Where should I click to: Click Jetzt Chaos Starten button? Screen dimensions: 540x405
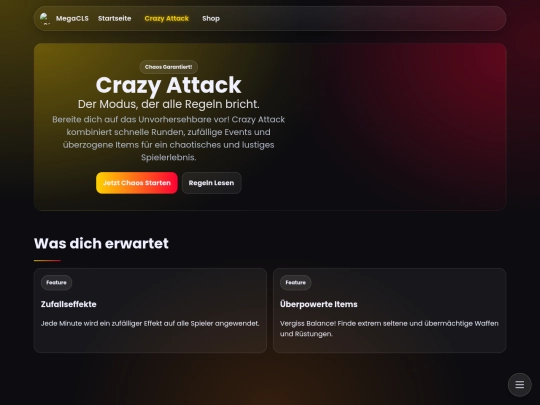[x=137, y=183]
